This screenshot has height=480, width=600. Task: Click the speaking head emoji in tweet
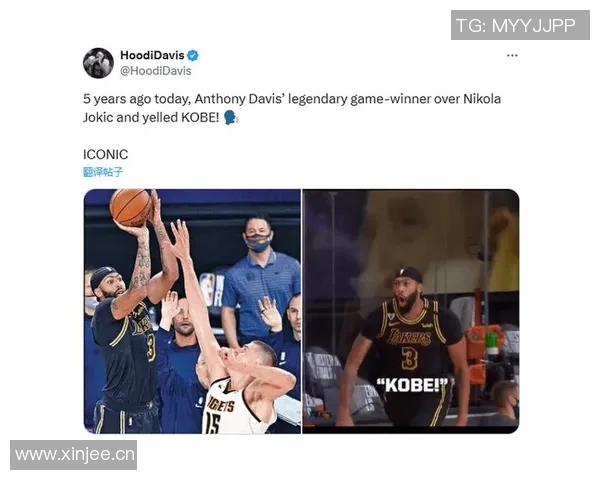point(231,118)
